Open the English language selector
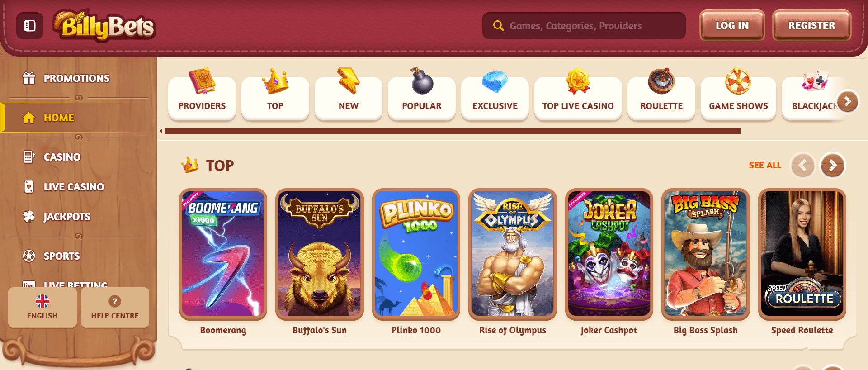 point(42,307)
